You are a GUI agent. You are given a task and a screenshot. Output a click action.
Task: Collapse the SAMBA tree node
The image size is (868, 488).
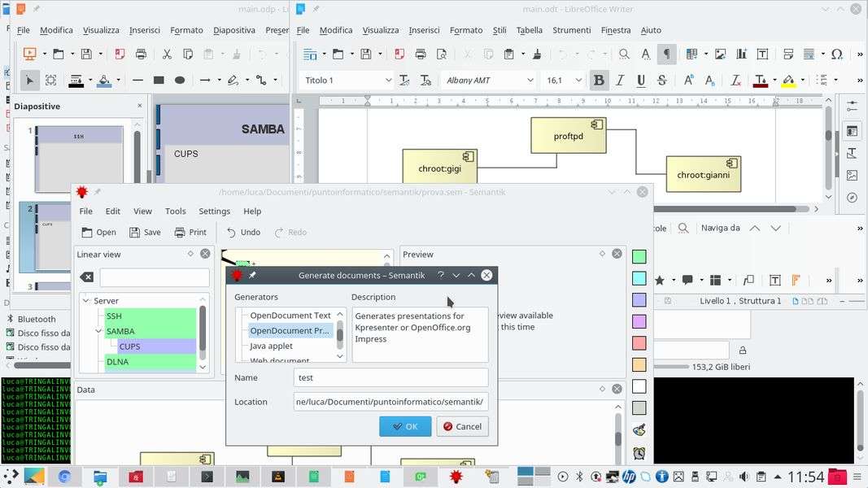98,331
